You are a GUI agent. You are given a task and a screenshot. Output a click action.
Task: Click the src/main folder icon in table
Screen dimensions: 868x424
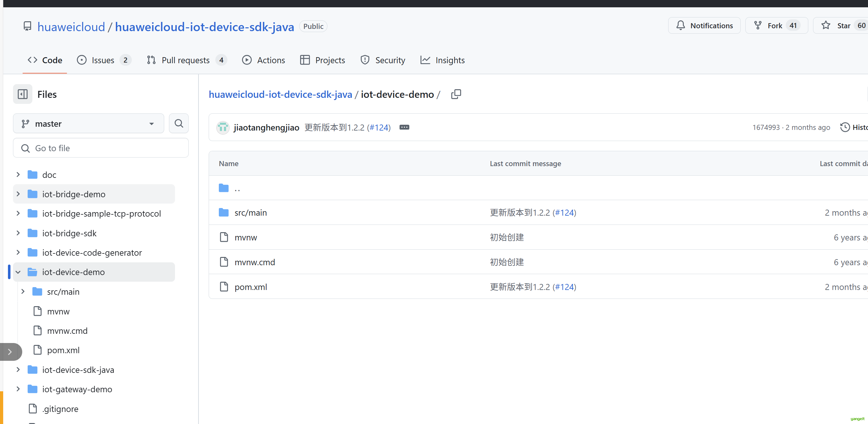[x=223, y=212]
